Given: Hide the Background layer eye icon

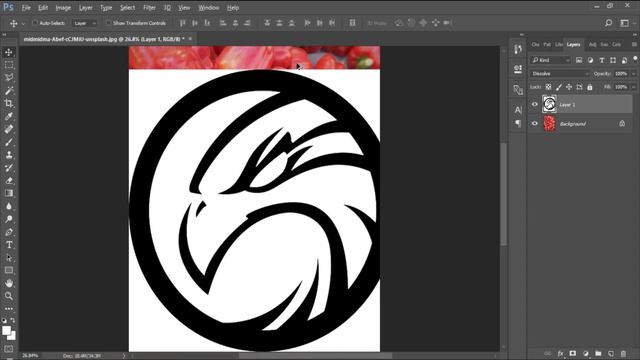Looking at the screenshot, I should coord(535,123).
